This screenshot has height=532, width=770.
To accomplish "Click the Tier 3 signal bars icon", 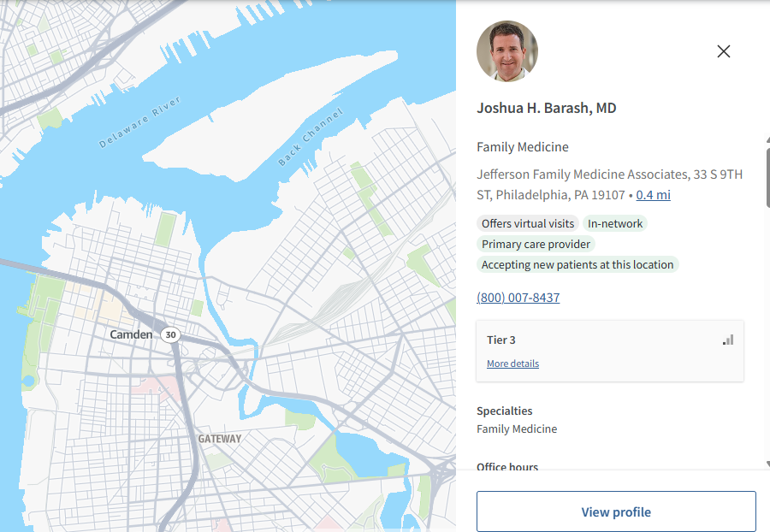I will point(728,340).
